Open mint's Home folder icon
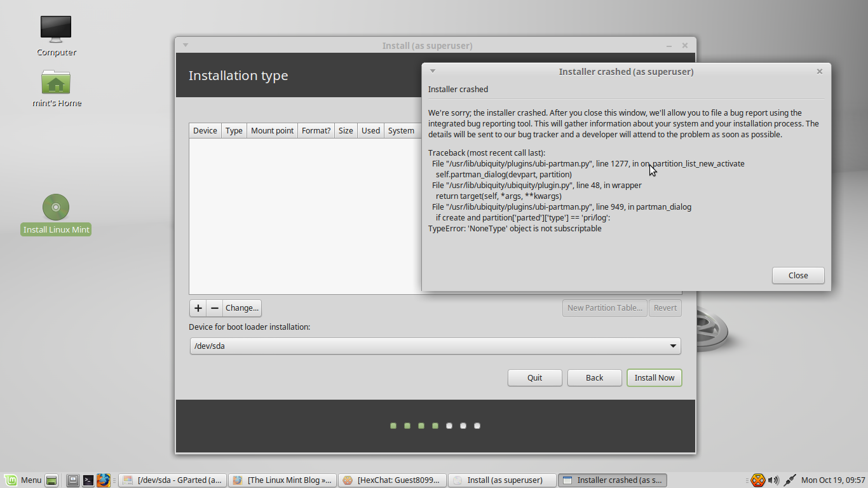 tap(56, 88)
